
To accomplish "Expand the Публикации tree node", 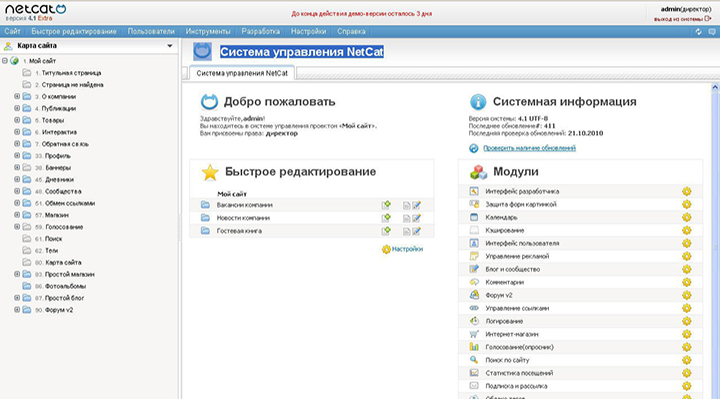I will pyautogui.click(x=17, y=108).
